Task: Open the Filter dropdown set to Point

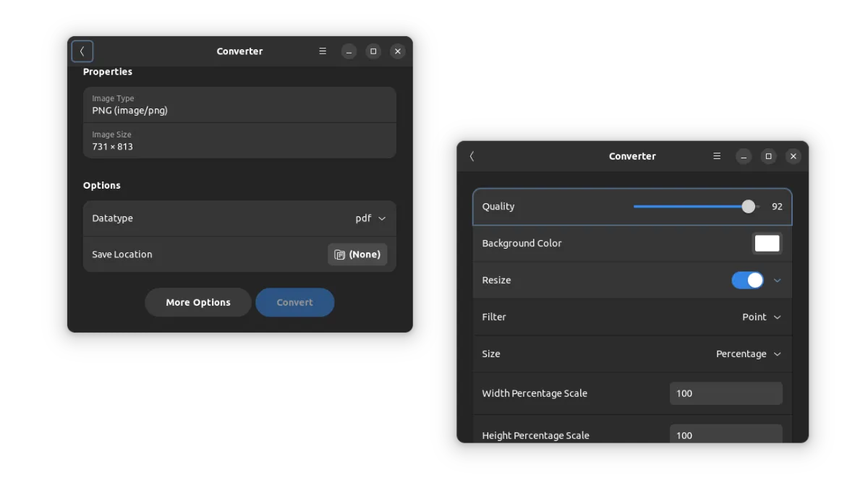Action: coord(762,317)
